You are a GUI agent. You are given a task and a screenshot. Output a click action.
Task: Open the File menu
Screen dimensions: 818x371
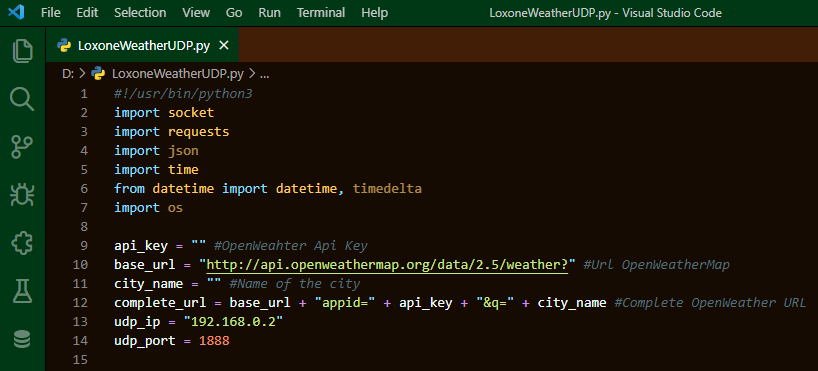point(51,13)
